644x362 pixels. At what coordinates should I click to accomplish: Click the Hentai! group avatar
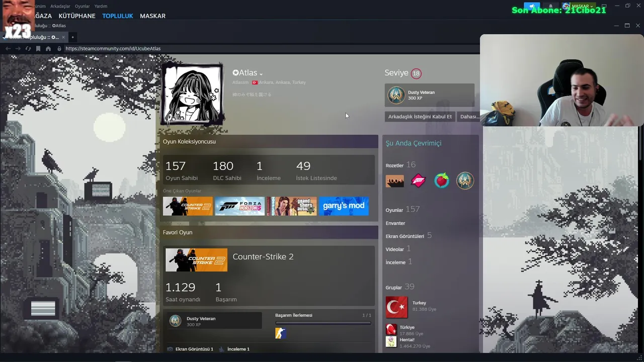(x=391, y=342)
